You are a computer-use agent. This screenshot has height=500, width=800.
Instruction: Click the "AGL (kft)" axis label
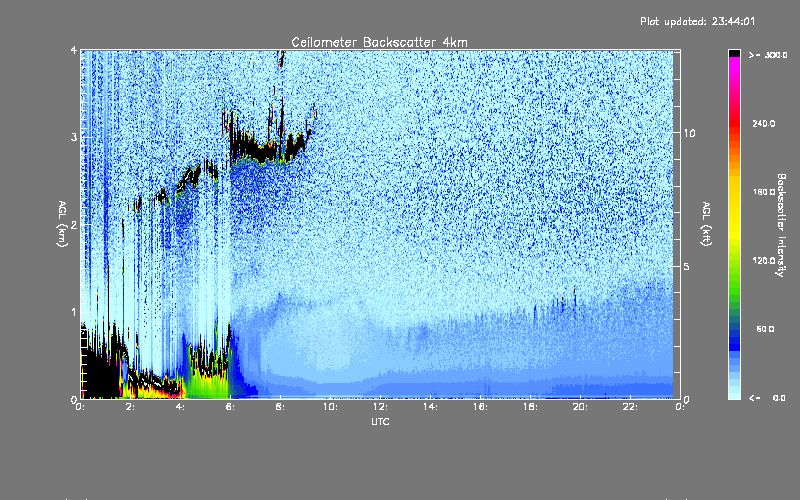click(707, 224)
